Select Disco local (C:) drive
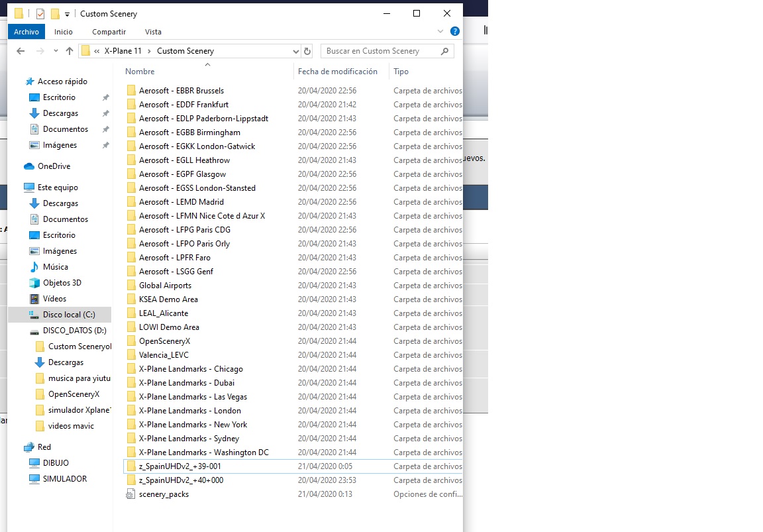Viewport: 763px width, 532px height. [69, 315]
